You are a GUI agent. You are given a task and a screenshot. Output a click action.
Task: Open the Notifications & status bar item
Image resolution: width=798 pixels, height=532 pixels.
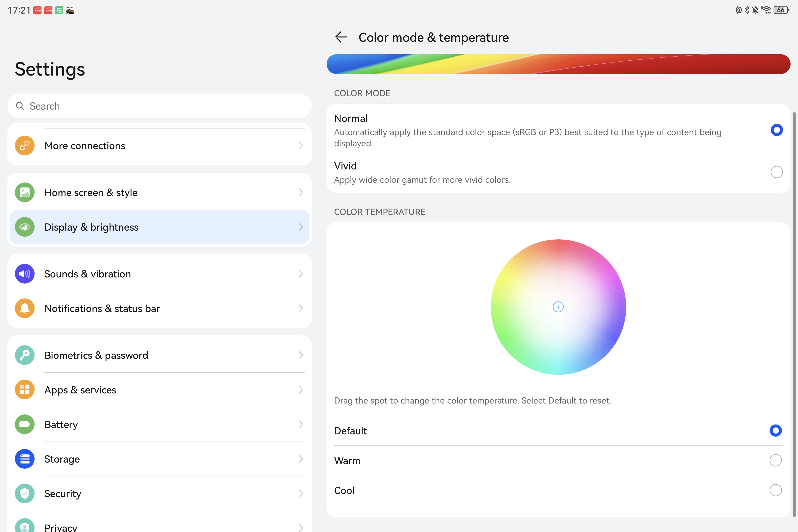(x=159, y=308)
